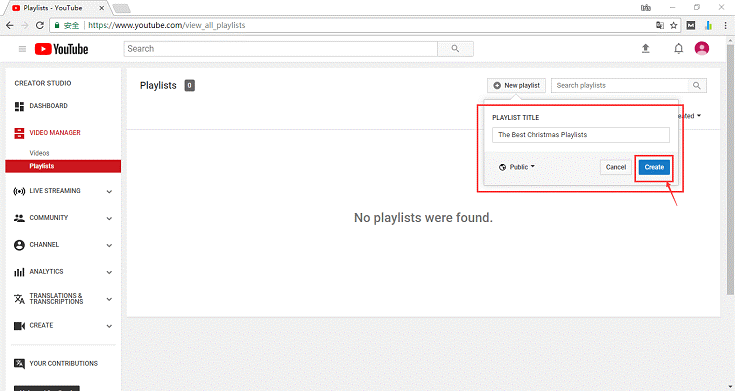Image resolution: width=735 pixels, height=391 pixels.
Task: Click the browser address bar URL
Action: pos(166,25)
